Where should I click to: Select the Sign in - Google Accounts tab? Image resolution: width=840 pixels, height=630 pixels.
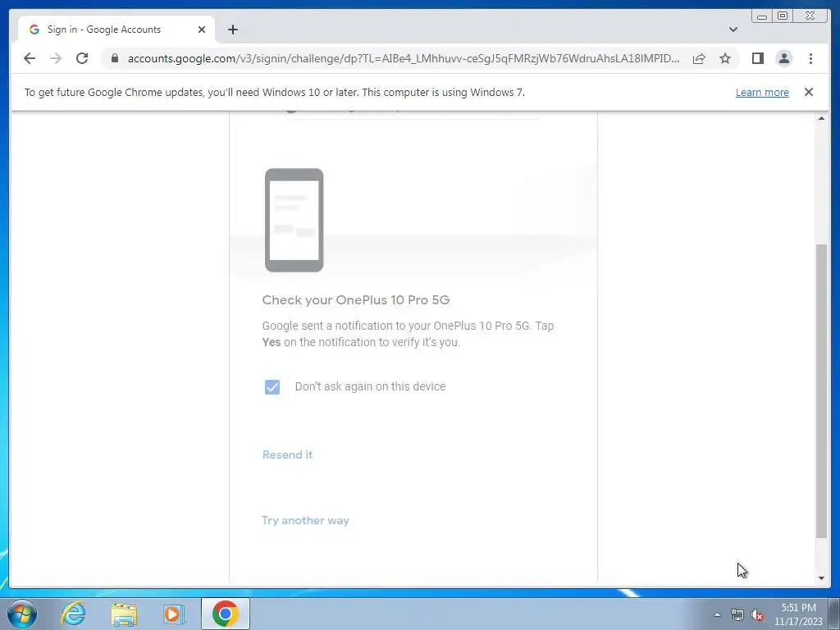click(116, 30)
